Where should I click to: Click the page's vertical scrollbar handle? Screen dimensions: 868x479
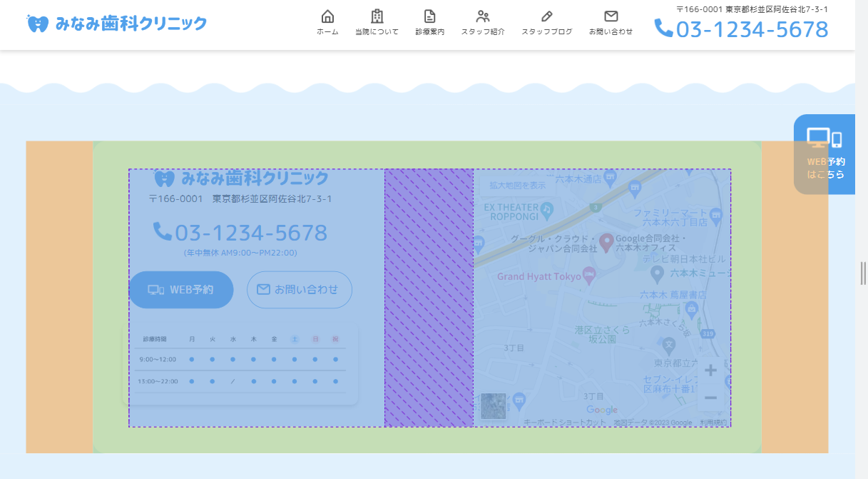click(x=862, y=273)
